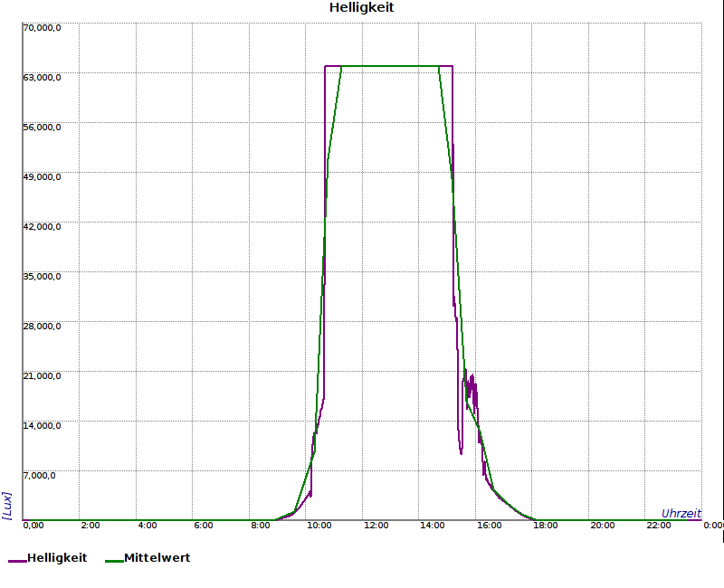The image size is (724, 588).
Task: Click the 2:00 time axis label
Action: [x=90, y=526]
